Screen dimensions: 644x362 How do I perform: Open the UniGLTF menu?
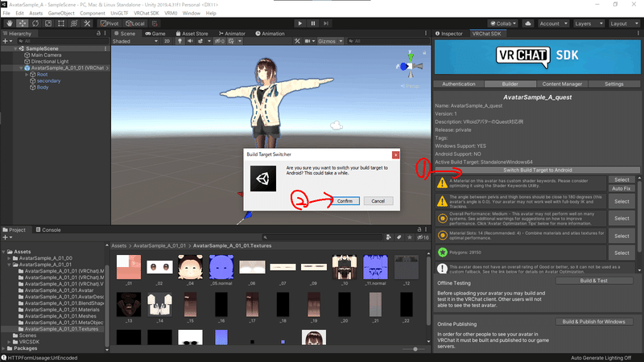[x=119, y=13]
